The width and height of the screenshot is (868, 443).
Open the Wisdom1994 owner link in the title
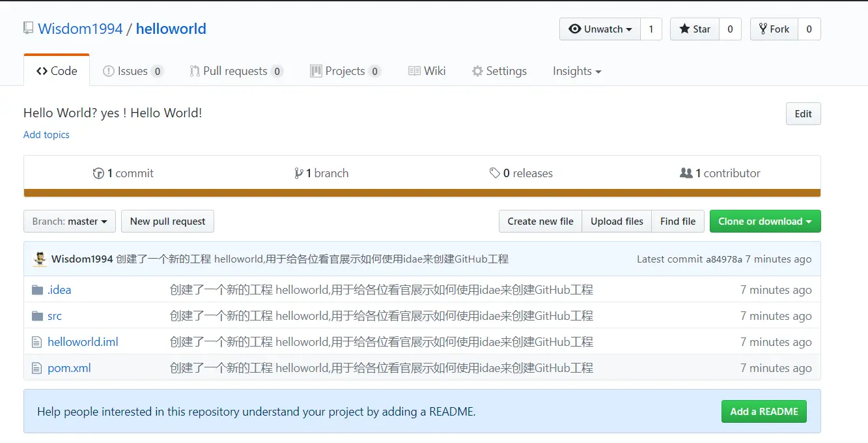coord(81,29)
